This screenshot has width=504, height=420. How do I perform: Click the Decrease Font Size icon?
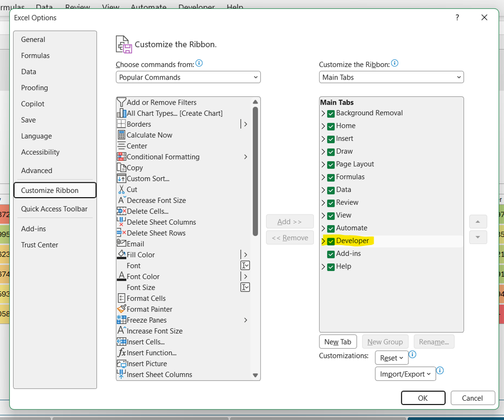(x=122, y=200)
